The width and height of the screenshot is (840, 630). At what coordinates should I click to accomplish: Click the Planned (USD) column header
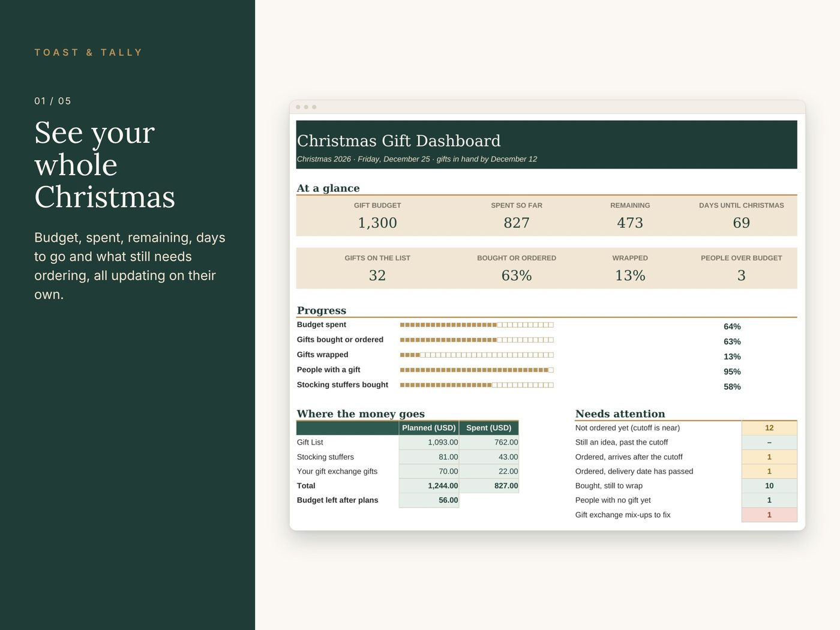pos(429,428)
